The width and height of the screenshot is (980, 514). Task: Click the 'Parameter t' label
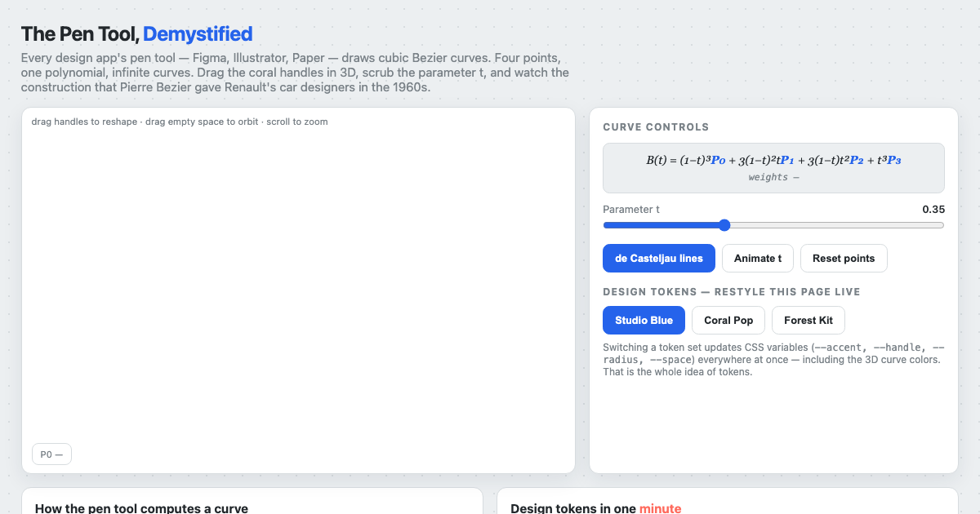631,209
